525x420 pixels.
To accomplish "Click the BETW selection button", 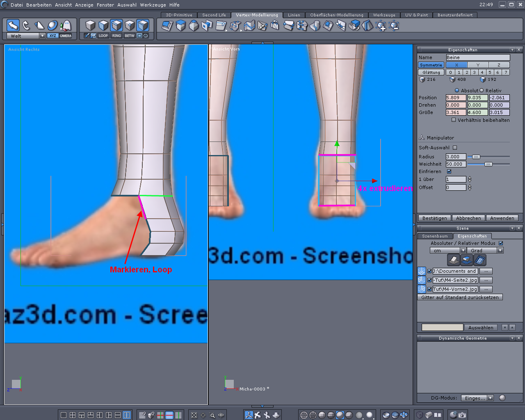I will point(130,36).
